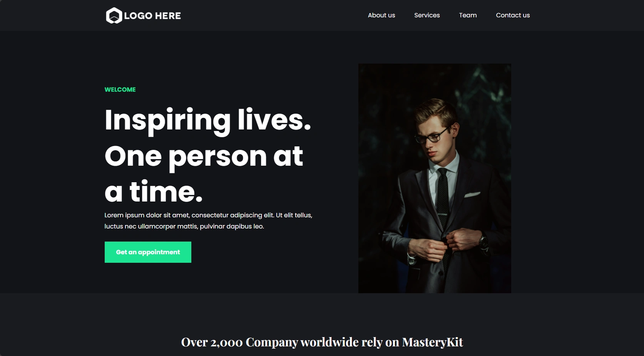Click the Get an appointment button
This screenshot has width=644, height=356.
tap(148, 252)
